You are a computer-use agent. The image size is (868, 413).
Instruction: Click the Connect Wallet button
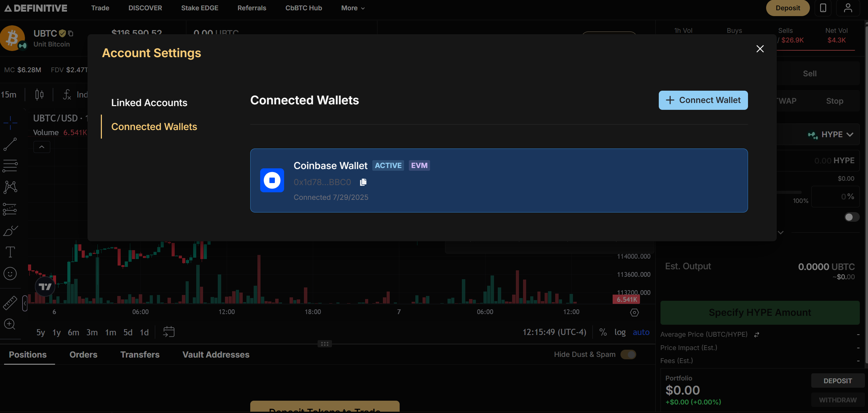coord(703,100)
